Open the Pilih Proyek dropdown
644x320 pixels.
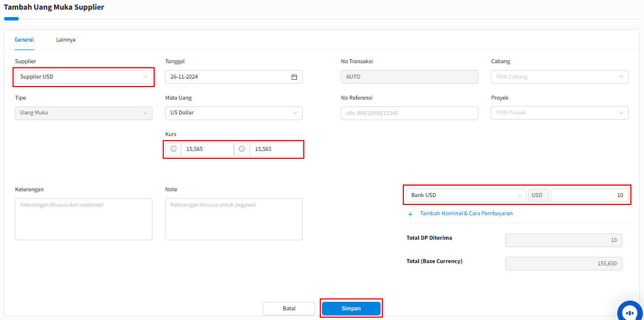point(559,113)
